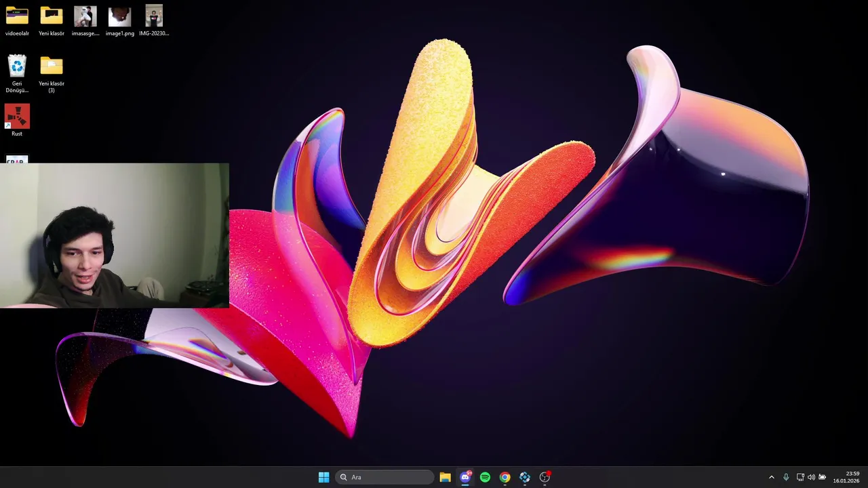Open the volume speaker tray icon

pyautogui.click(x=811, y=477)
